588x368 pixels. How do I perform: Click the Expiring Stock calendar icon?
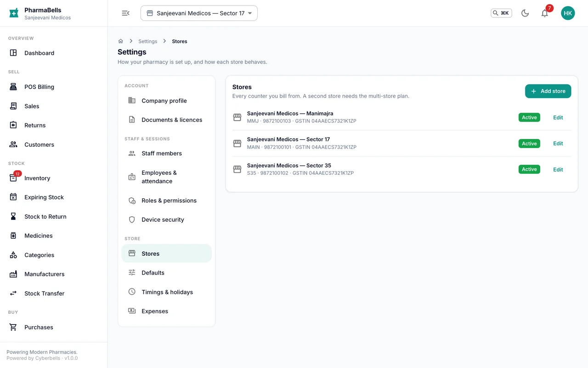[13, 197]
